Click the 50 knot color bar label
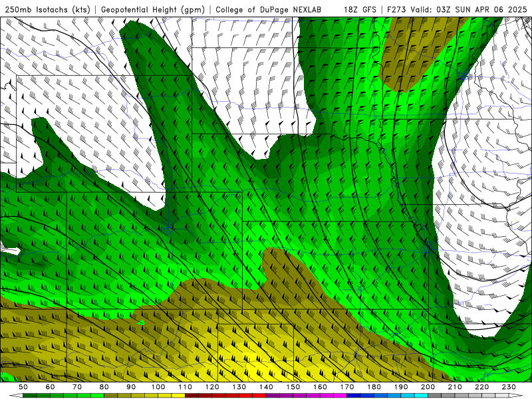 pos(23,387)
